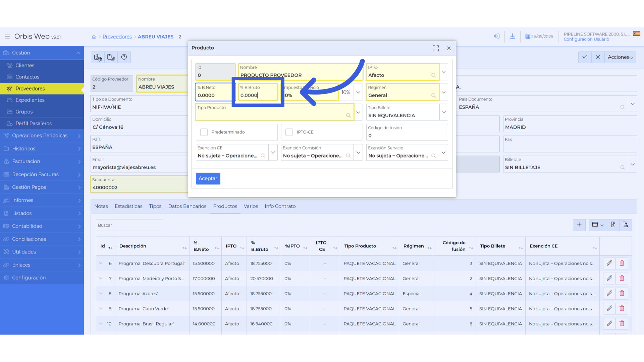The height and width of the screenshot is (362, 644).
Task: Edit row Programa 'Brasil Regular'
Action: click(609, 324)
